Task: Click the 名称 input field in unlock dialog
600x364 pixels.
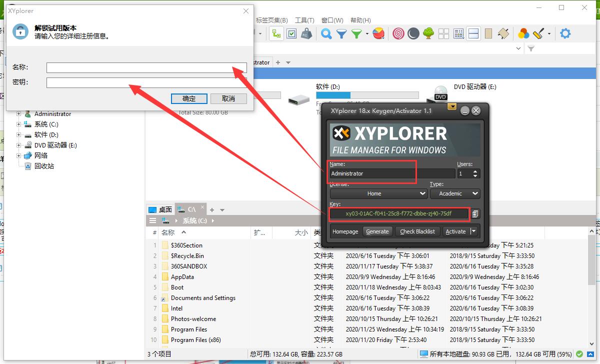Action: pyautogui.click(x=146, y=67)
